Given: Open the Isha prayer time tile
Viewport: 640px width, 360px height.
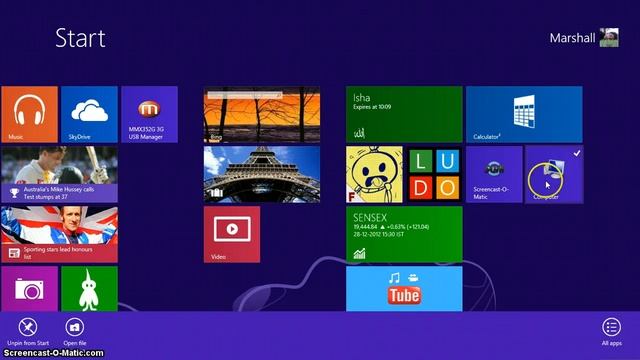Looking at the screenshot, I should click(x=404, y=114).
